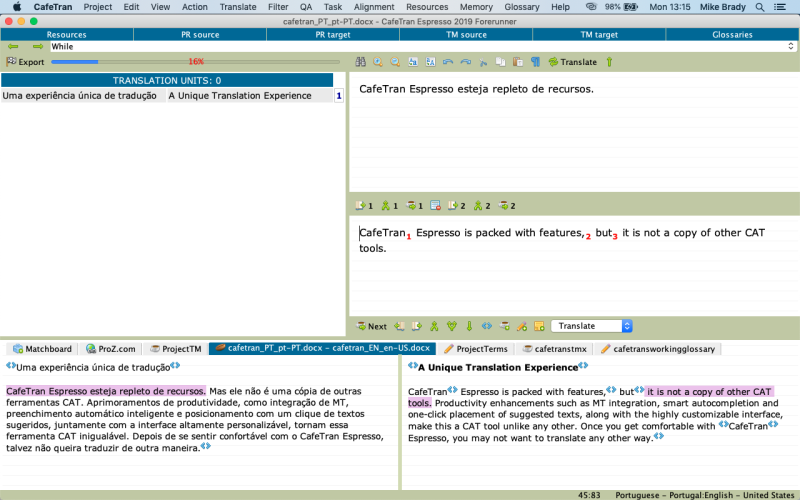Screen dimensions: 800x500
Task: Click the join segments 2 icon
Action: [482, 206]
